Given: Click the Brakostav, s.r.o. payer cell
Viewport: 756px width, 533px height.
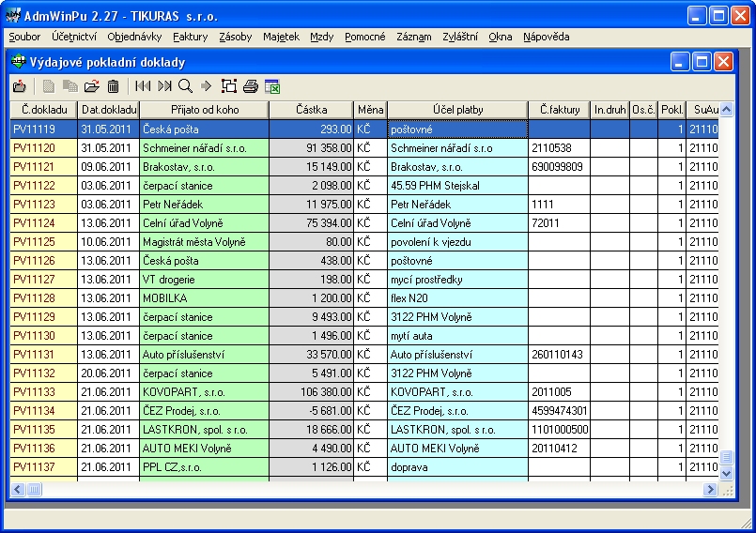Looking at the screenshot, I should (205, 167).
